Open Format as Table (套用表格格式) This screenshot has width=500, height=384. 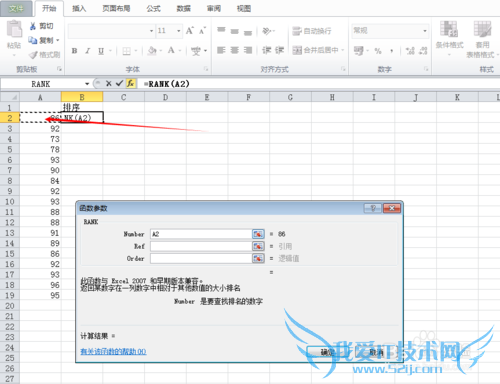tap(482, 38)
